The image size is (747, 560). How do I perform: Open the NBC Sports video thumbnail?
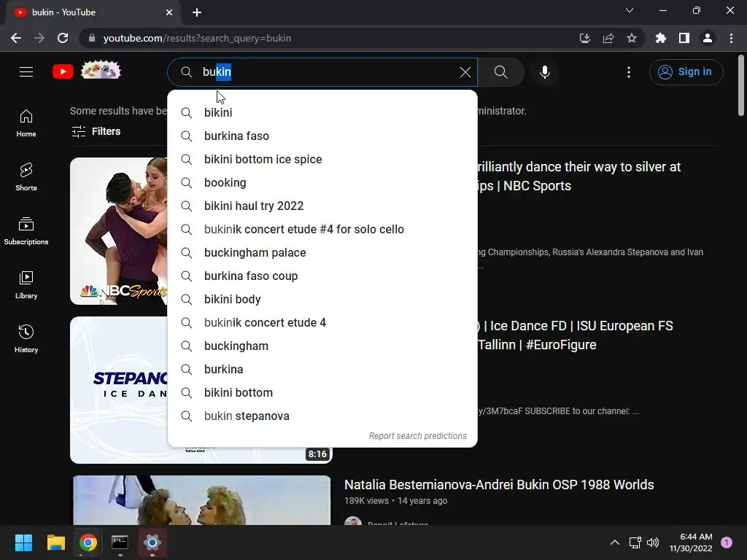(x=119, y=231)
